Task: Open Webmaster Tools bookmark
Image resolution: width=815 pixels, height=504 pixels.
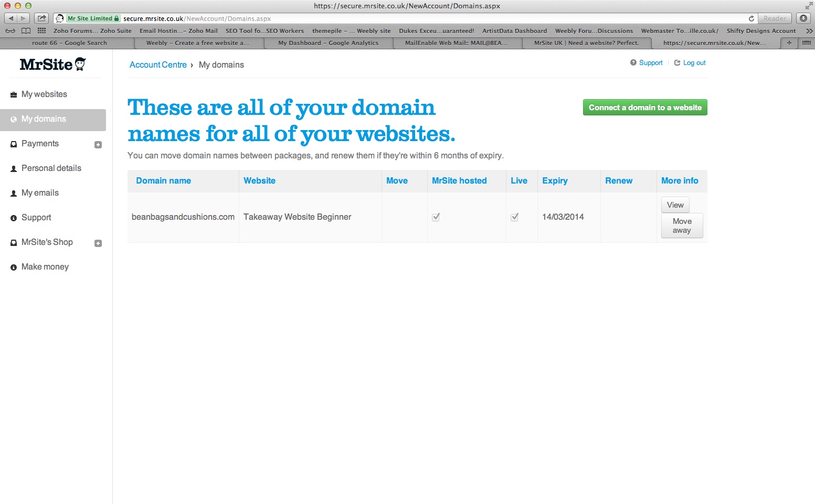Action: point(680,31)
